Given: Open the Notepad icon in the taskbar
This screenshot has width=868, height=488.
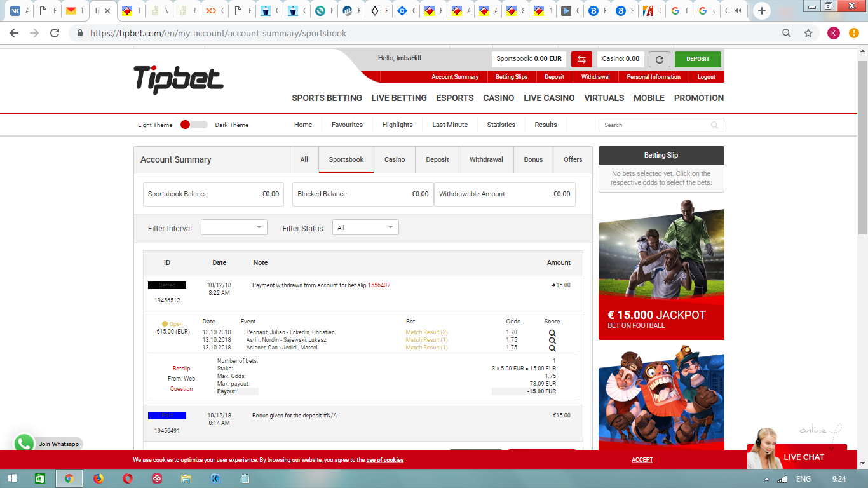Looking at the screenshot, I should tap(245, 478).
